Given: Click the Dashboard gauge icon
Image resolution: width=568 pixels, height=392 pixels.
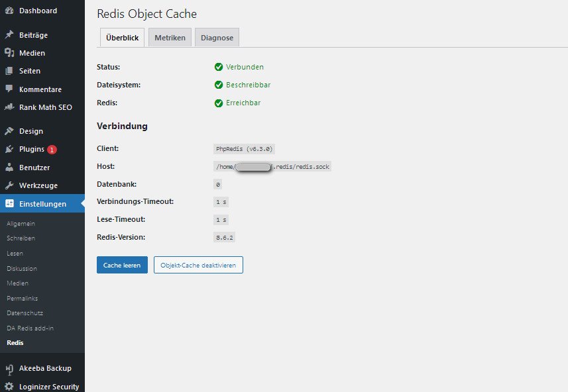Looking at the screenshot, I should (9, 11).
